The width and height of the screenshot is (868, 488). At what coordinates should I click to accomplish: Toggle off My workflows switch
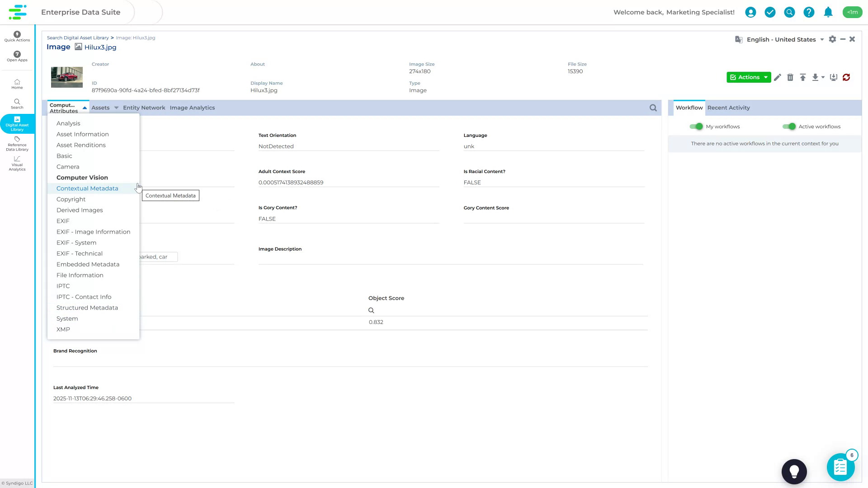pos(697,127)
